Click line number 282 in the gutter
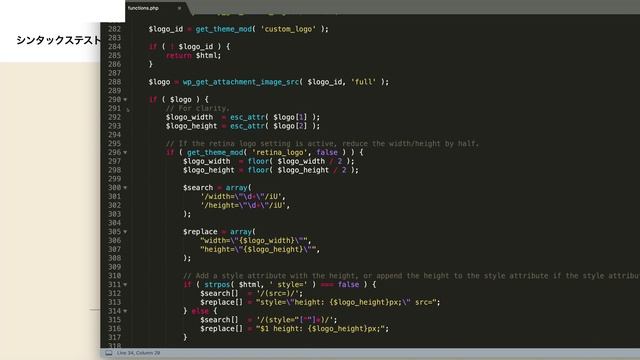 pyautogui.click(x=115, y=29)
